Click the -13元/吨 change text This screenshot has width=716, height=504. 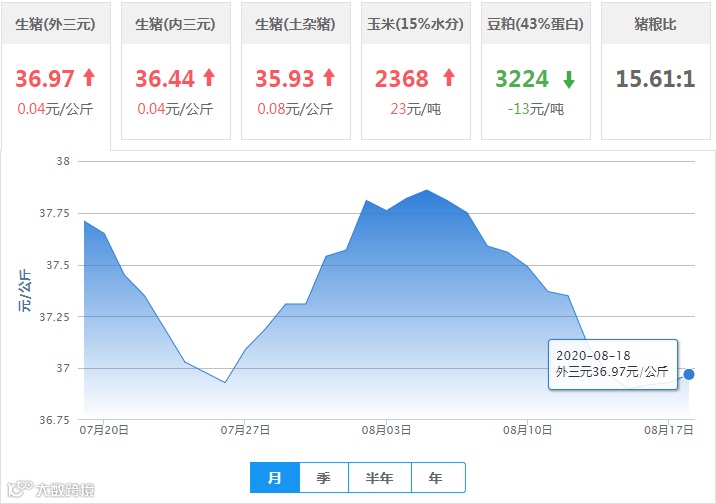point(536,109)
